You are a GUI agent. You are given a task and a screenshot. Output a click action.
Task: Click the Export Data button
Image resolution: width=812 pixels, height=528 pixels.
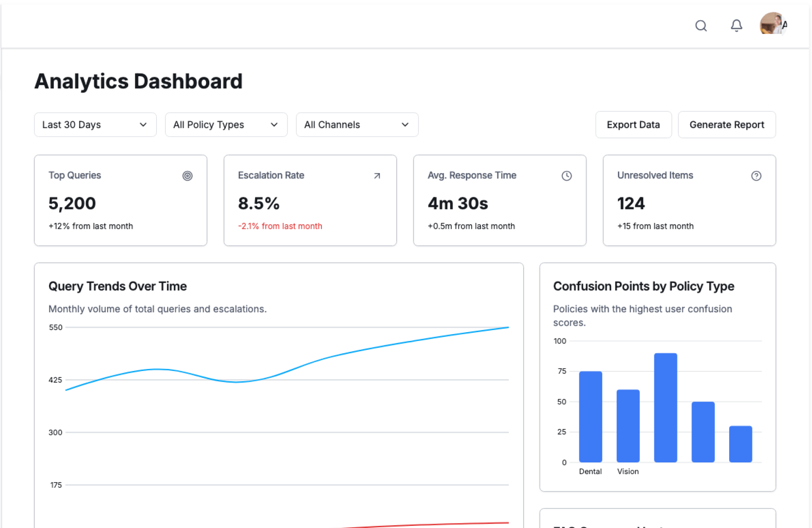click(633, 125)
